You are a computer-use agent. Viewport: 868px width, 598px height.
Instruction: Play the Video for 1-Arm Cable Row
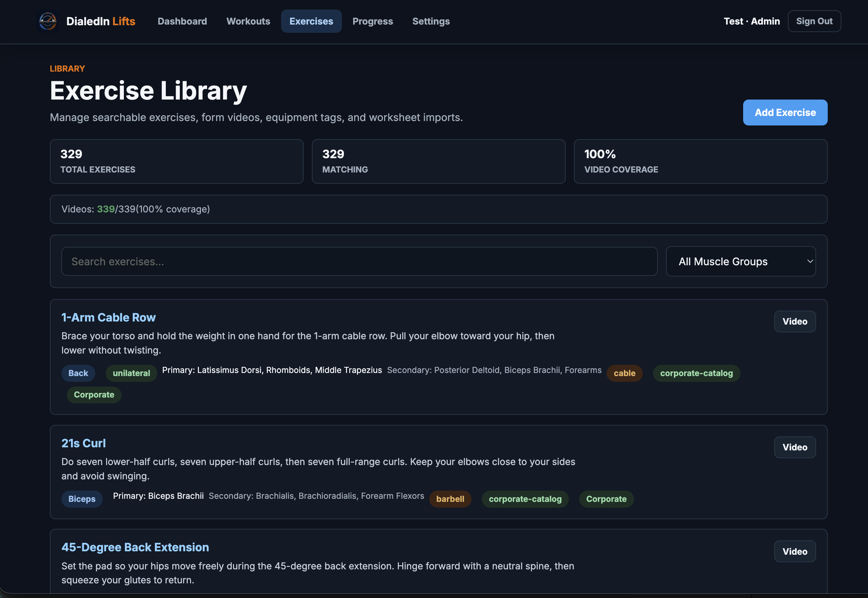795,322
